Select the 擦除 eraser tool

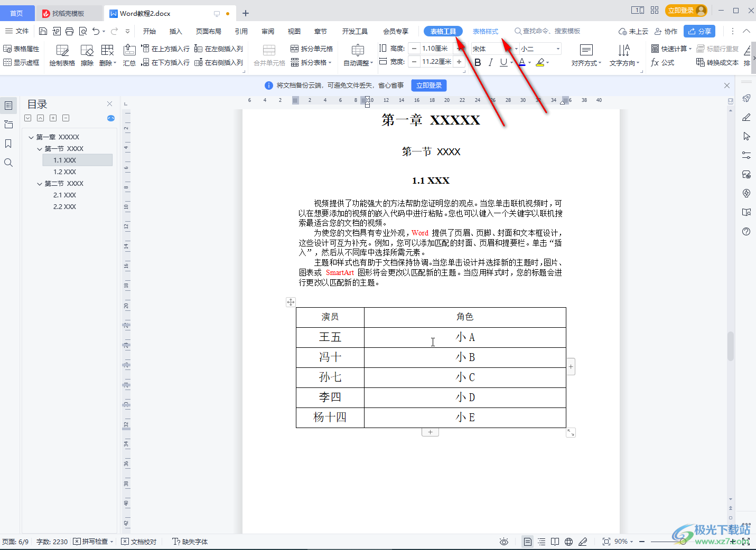pos(87,55)
